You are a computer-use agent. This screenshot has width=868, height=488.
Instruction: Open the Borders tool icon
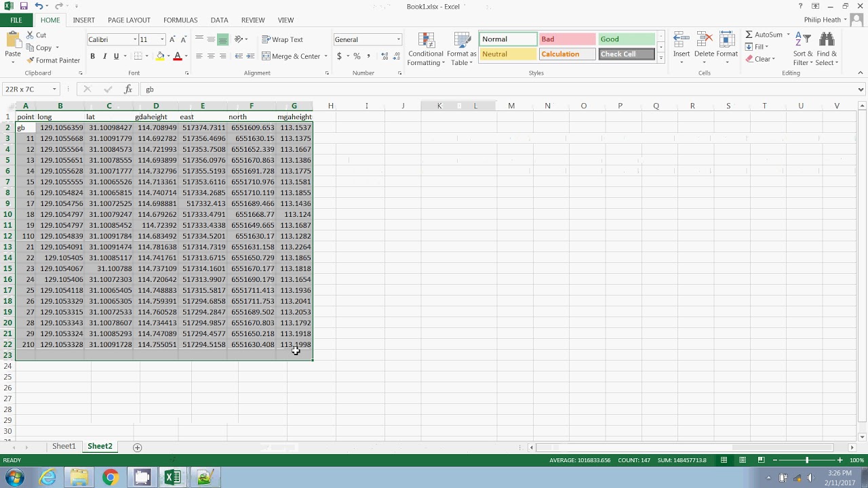point(138,56)
